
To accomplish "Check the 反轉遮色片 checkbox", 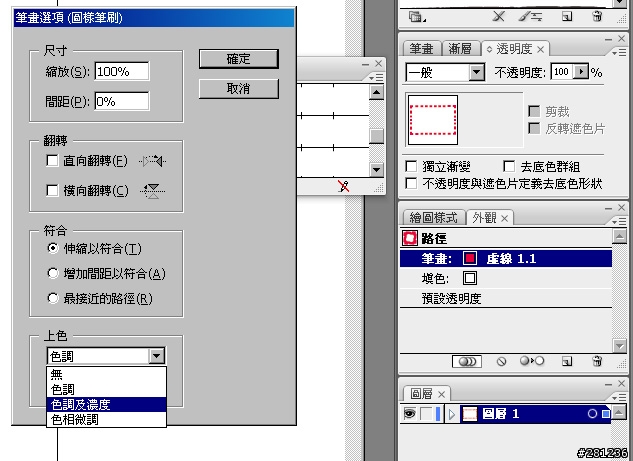I will (534, 128).
